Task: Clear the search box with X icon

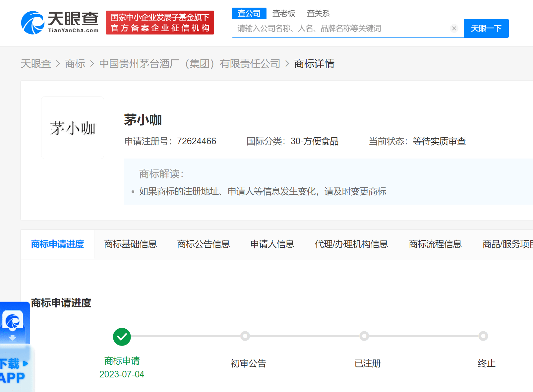Action: pos(454,29)
